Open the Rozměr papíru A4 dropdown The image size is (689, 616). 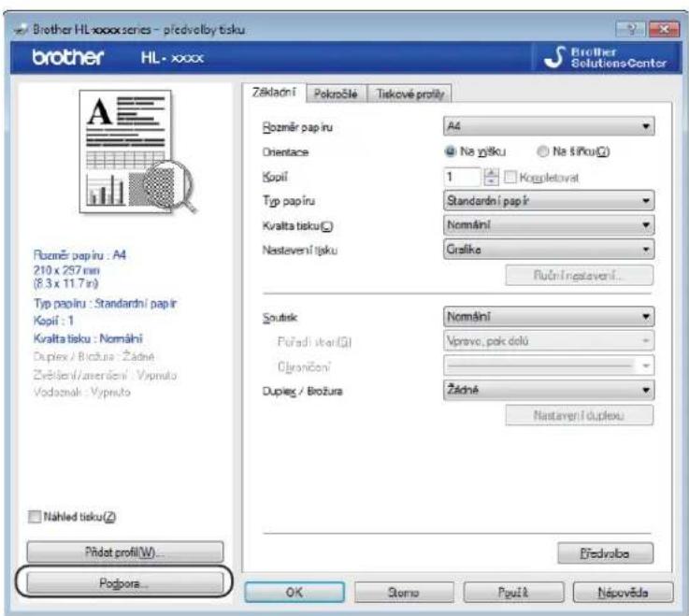[x=549, y=126]
